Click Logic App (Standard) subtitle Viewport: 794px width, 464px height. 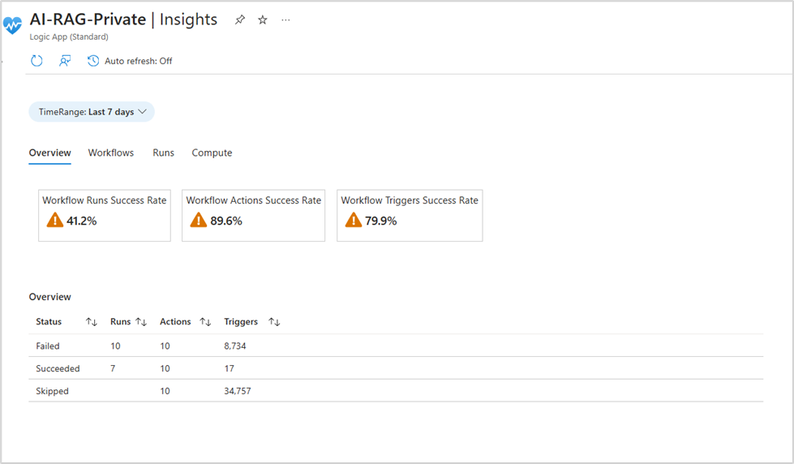pos(69,37)
